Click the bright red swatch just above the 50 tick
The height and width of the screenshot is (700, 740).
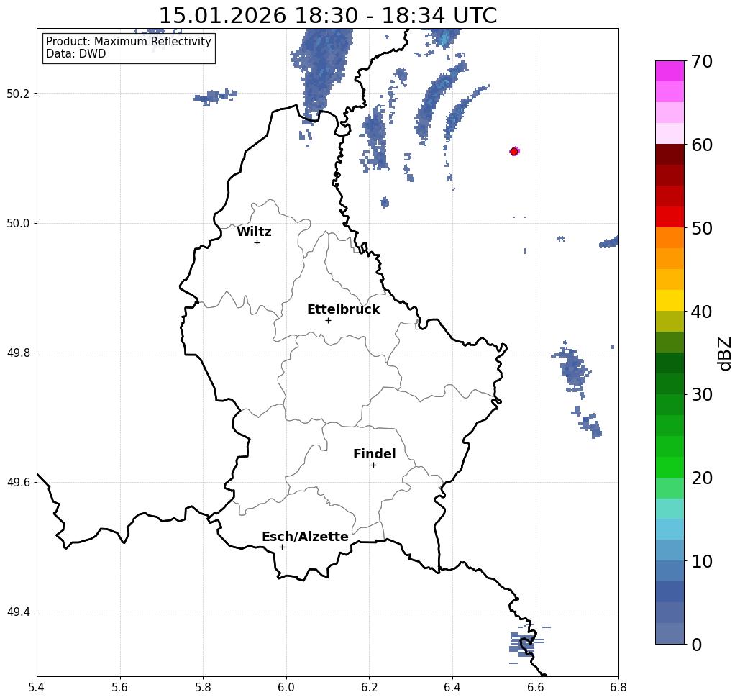[x=670, y=217]
